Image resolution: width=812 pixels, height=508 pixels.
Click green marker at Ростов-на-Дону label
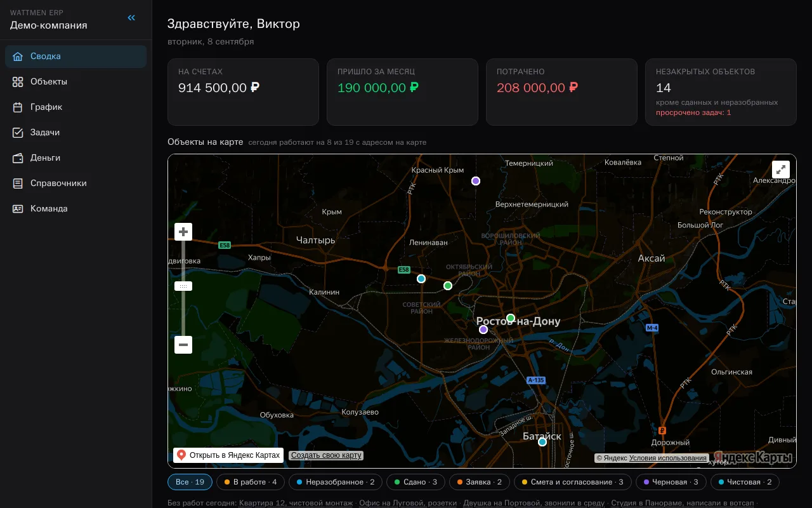coord(511,318)
